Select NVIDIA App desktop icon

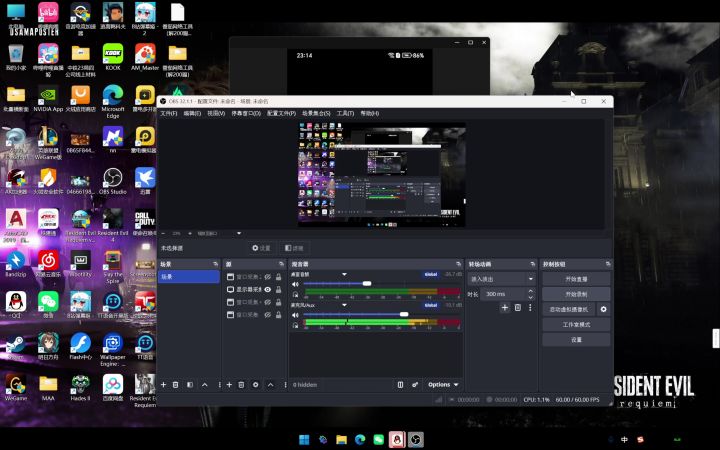[48, 98]
